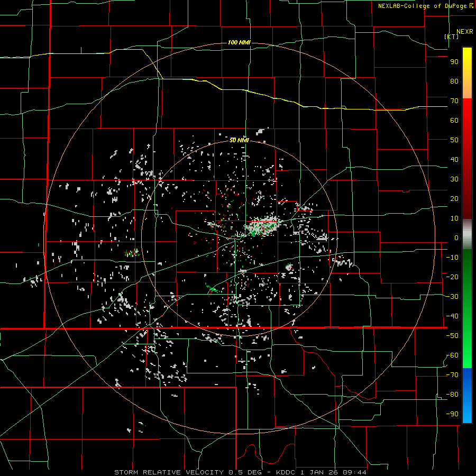The height and width of the screenshot is (476, 476).
Task: Click the '100 NMI' range ring label
Action: tap(239, 42)
